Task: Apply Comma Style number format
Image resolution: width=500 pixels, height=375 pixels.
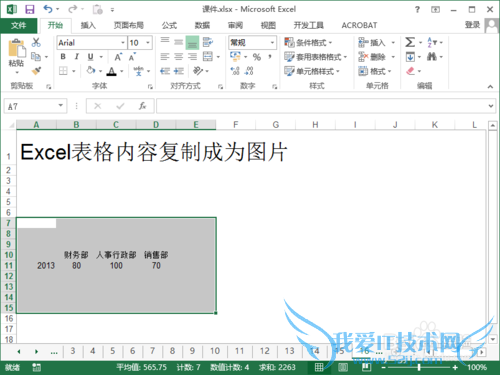Action: tap(270, 57)
